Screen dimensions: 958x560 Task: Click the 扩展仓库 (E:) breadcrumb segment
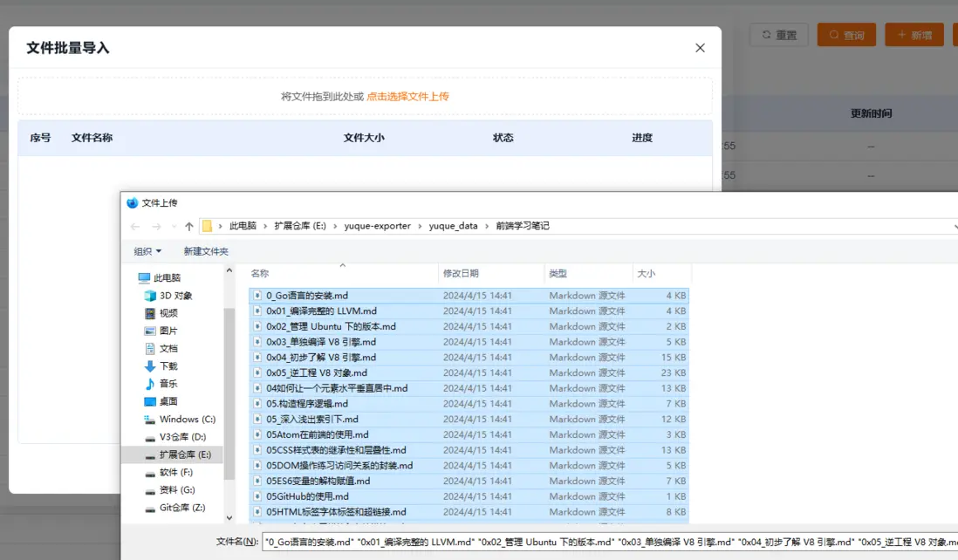coord(299,226)
